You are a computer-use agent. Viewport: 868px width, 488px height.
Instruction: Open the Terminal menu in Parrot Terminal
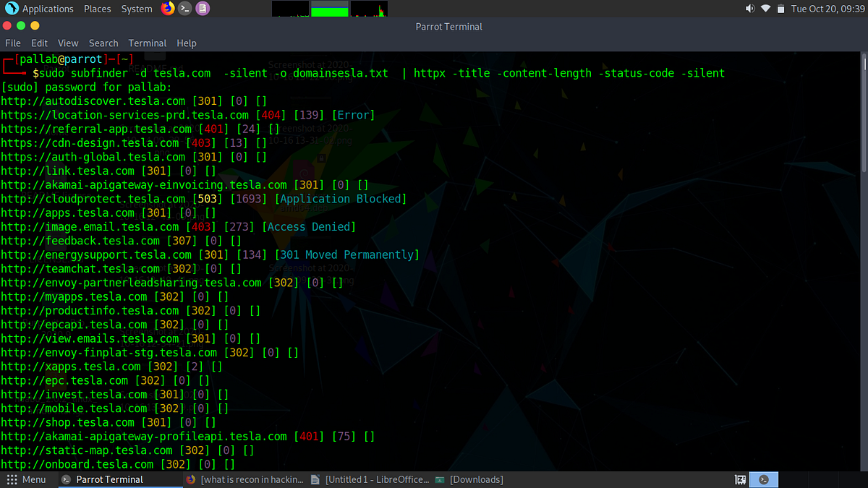[x=148, y=43]
